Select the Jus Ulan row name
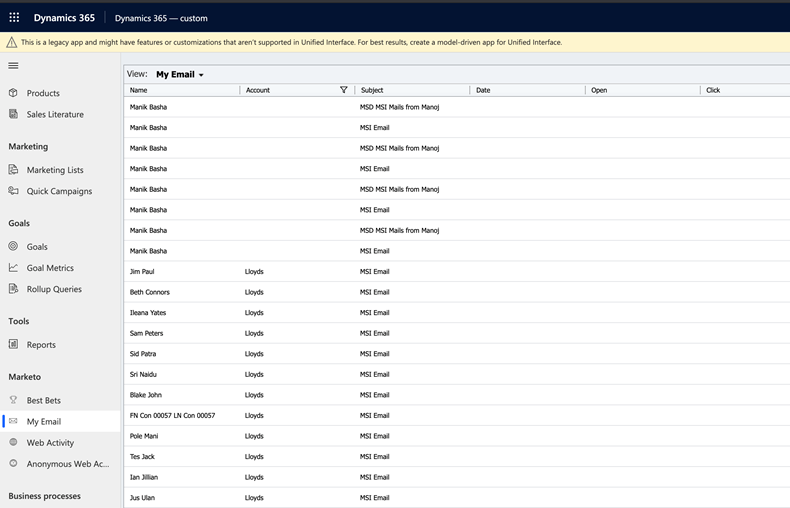Screen dimensions: 790x508 [142, 498]
